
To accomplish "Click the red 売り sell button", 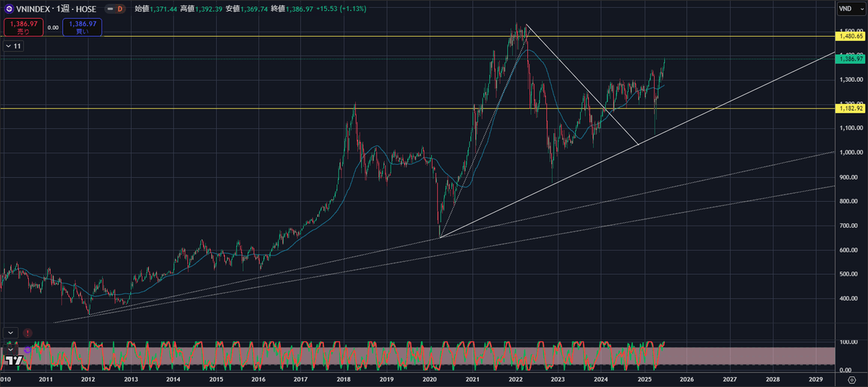I will (x=22, y=27).
